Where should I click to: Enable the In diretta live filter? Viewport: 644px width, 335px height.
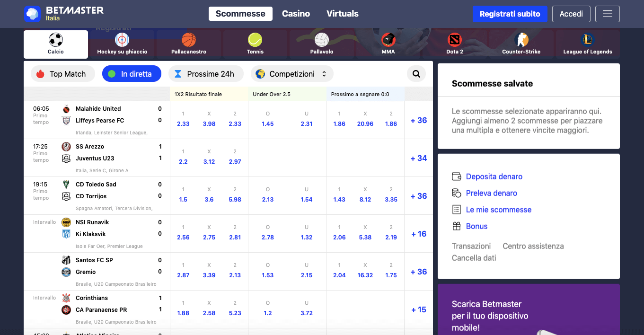132,74
